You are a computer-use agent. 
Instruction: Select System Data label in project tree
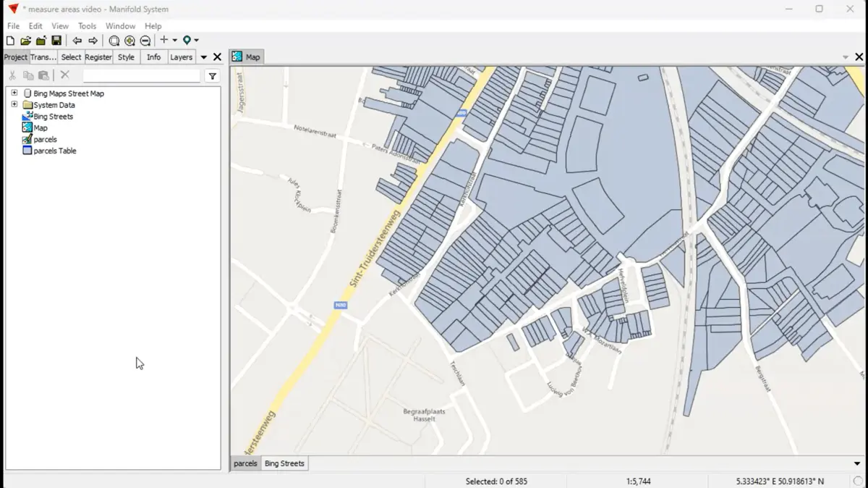click(54, 105)
